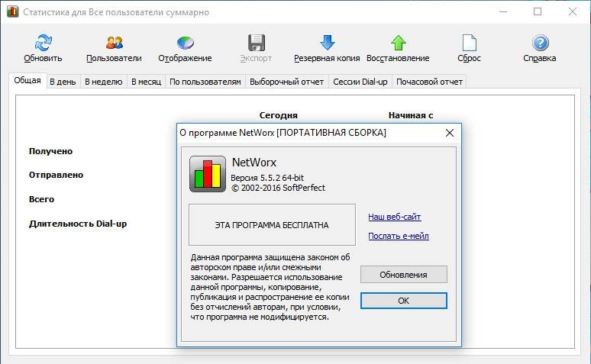591x364 pixels.
Task: Switch to the Выборочный отчет tab
Action: [287, 82]
